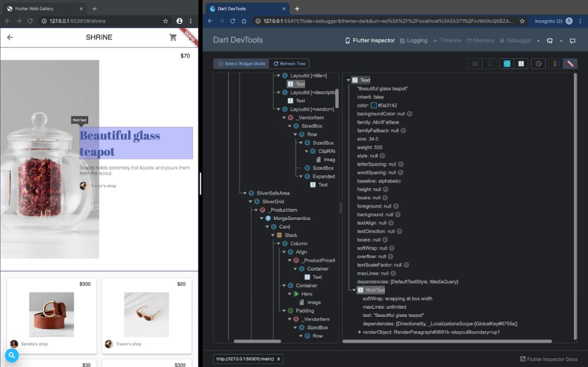588x367 pixels.
Task: Click the speech bubble with sparkle icon in DevTools header
Action: pos(550,41)
